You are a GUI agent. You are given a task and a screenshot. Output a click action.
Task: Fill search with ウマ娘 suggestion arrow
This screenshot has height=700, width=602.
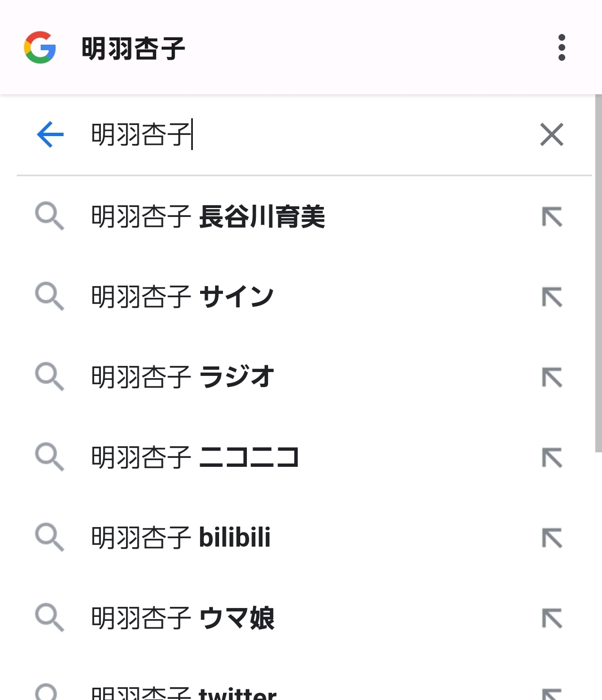coord(552,618)
